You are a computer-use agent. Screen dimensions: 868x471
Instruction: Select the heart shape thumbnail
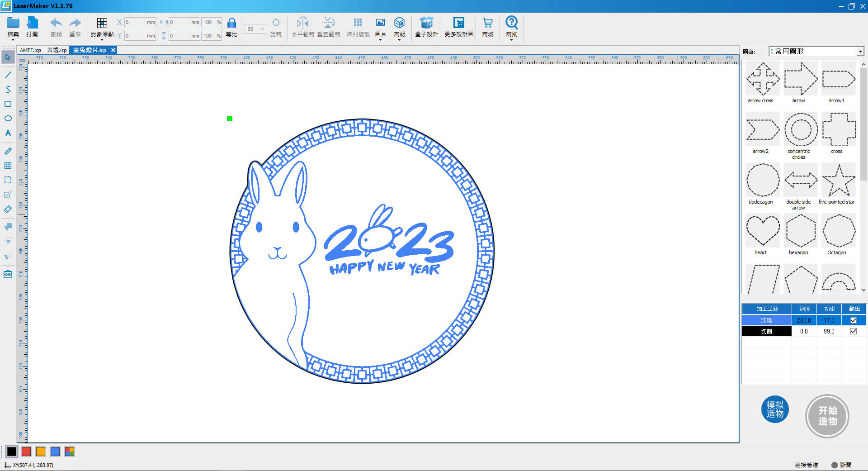[763, 231]
